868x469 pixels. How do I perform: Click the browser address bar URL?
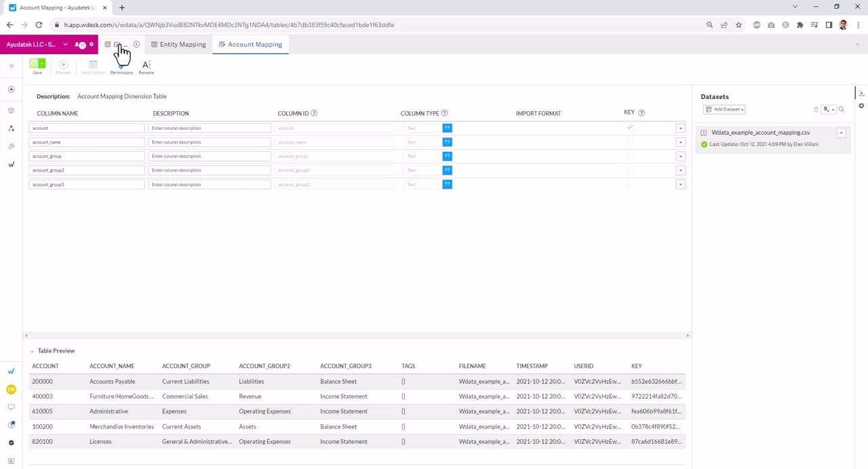[229, 25]
